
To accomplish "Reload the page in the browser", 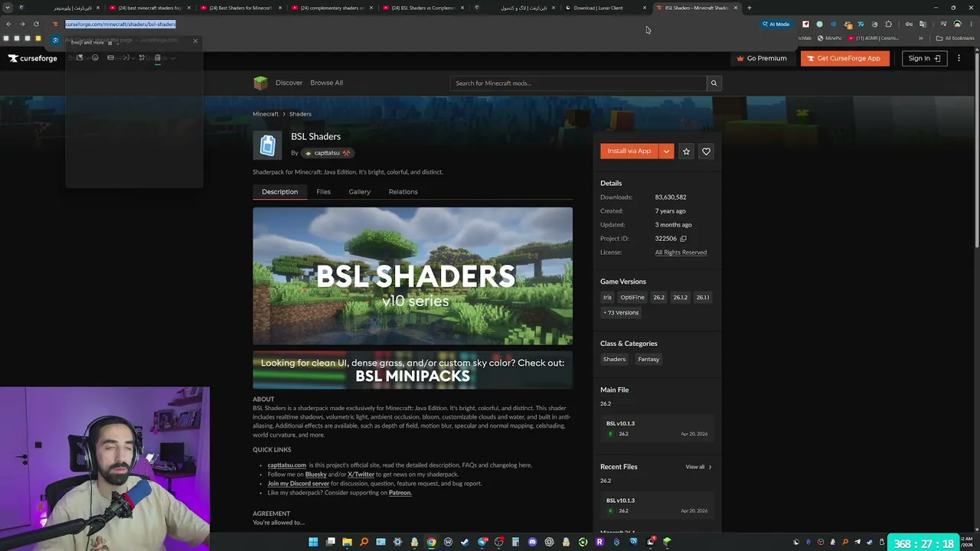I will pos(36,24).
